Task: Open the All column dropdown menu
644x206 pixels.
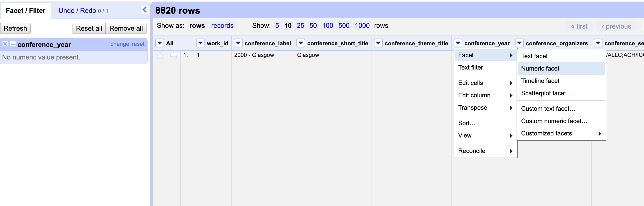Action: [160, 43]
